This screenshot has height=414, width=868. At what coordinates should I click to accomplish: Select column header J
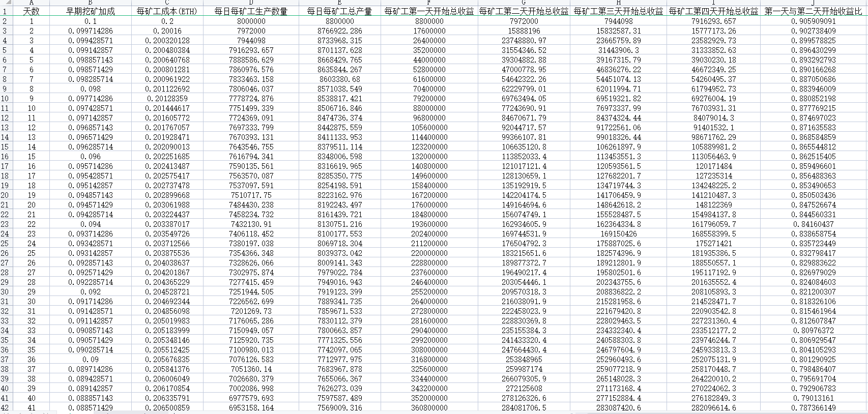click(813, 3)
